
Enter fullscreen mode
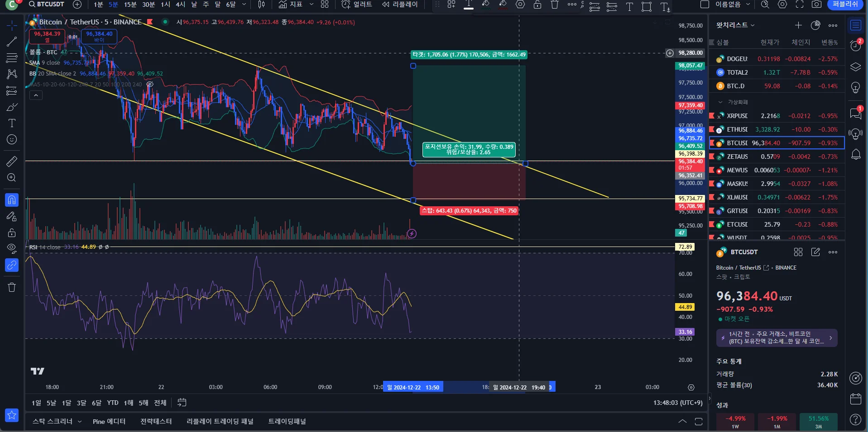click(x=800, y=5)
